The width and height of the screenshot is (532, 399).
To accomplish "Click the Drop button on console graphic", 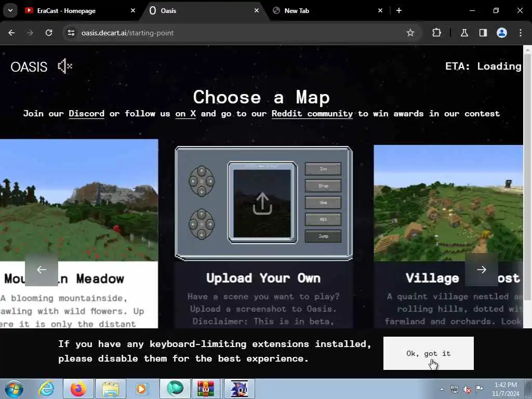I will 323,185.
